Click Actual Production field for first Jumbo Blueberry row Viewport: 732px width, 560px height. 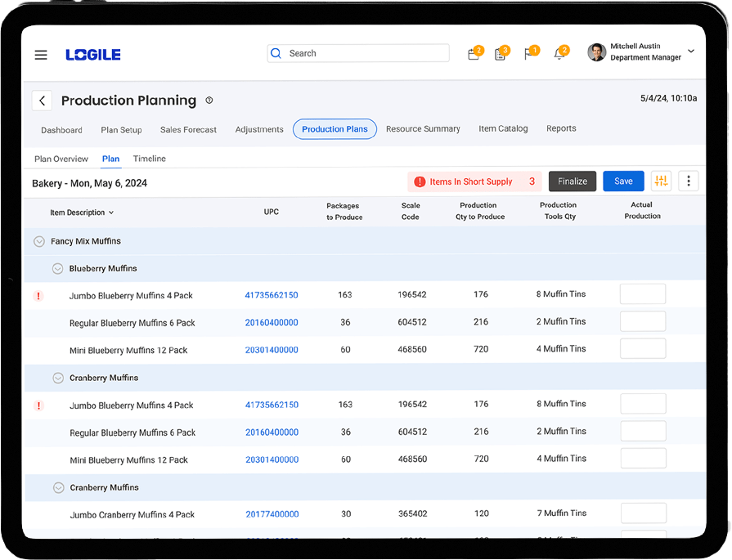[x=643, y=294]
